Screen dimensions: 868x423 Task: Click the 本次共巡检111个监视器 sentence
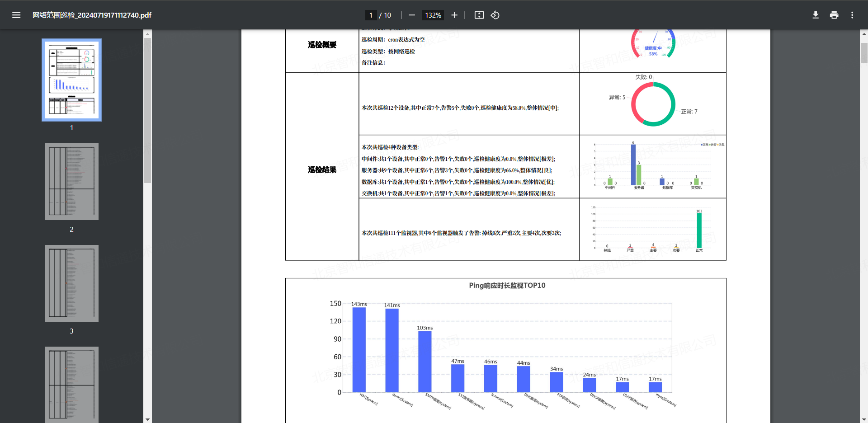[x=461, y=233]
